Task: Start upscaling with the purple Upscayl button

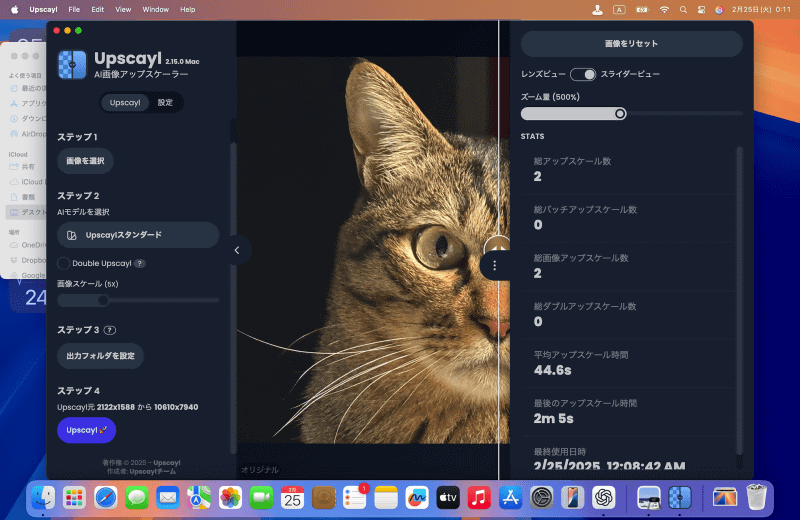Action: tap(87, 430)
